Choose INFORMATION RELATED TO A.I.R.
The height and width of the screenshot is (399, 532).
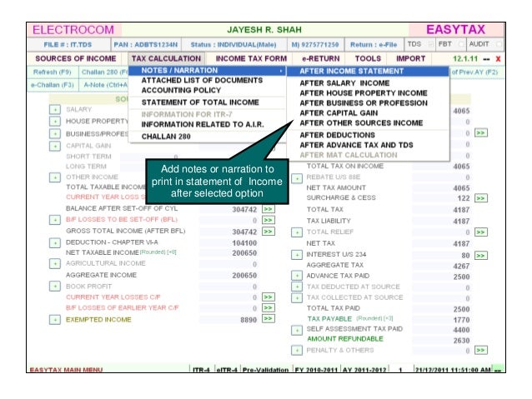[208, 124]
